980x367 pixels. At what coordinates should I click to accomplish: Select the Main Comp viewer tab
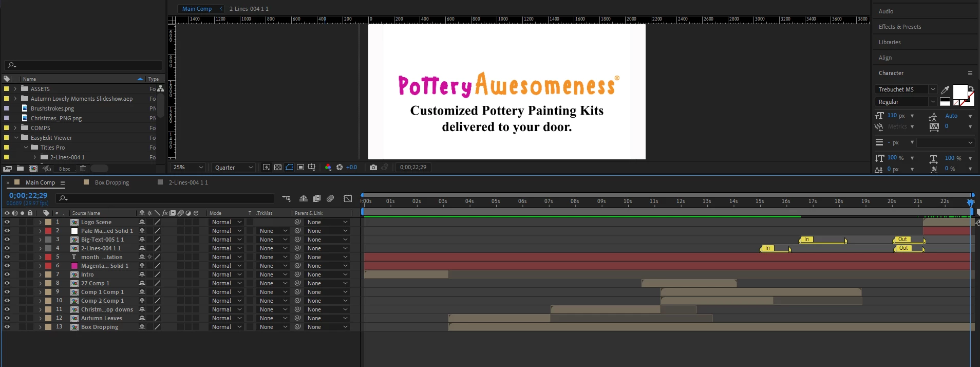pos(197,9)
